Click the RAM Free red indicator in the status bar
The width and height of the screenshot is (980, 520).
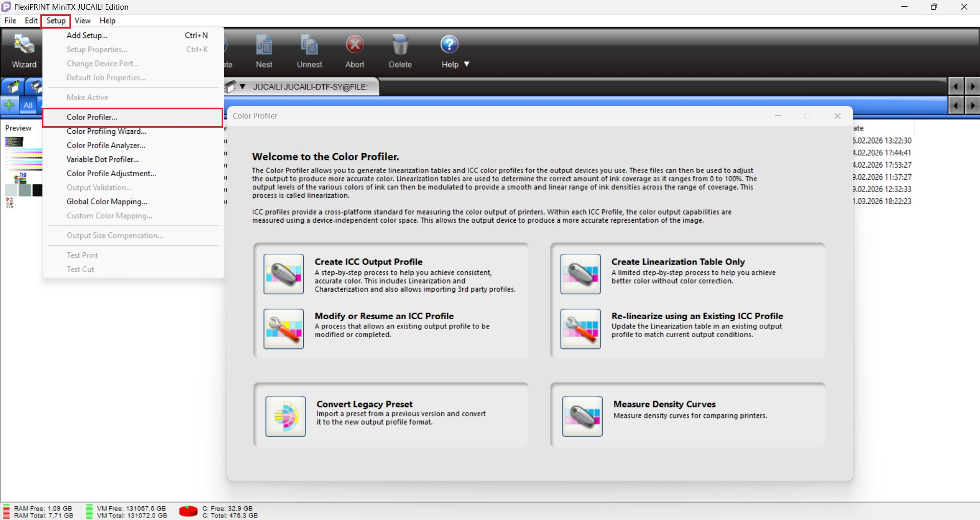coord(7,512)
